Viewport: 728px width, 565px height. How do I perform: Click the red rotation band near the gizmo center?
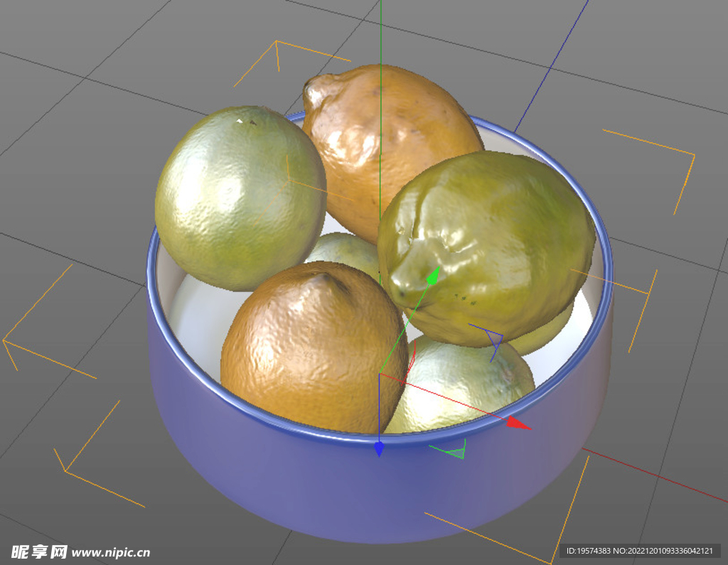411,359
